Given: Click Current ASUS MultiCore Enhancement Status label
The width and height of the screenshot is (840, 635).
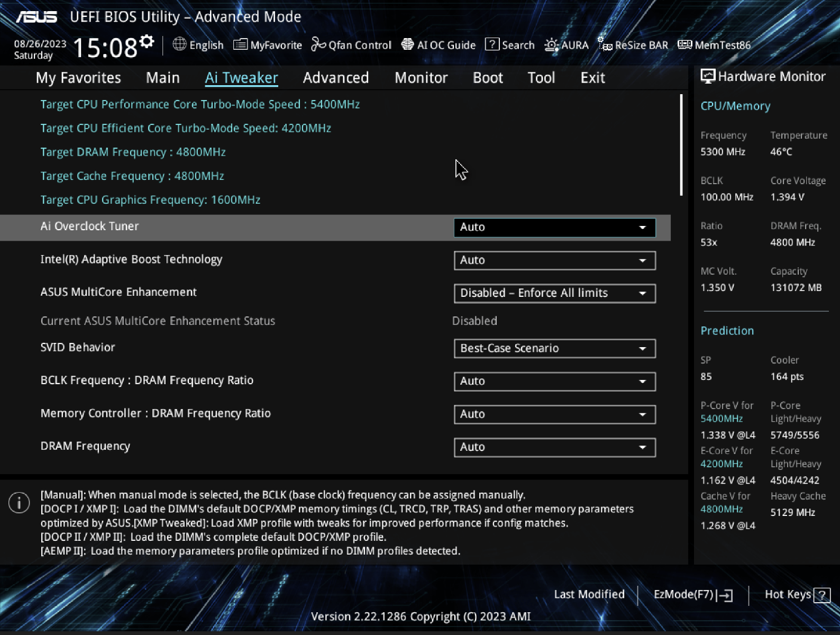Looking at the screenshot, I should (x=158, y=321).
